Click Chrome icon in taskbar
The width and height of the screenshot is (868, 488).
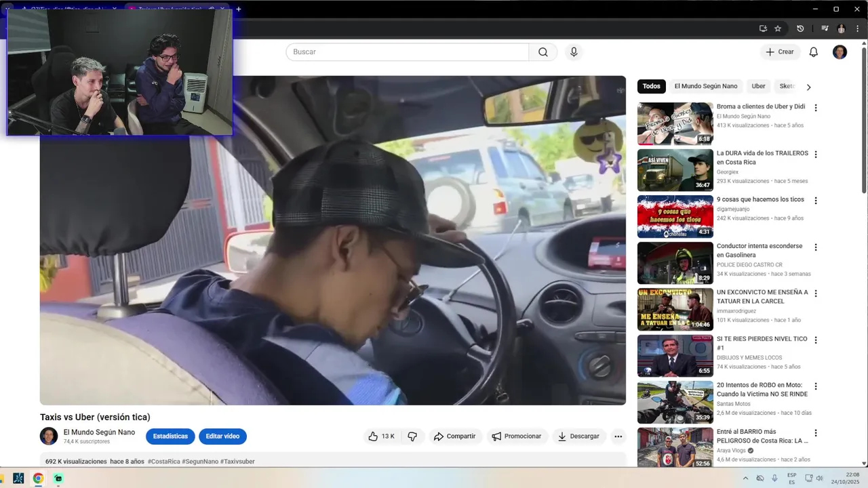(x=38, y=478)
